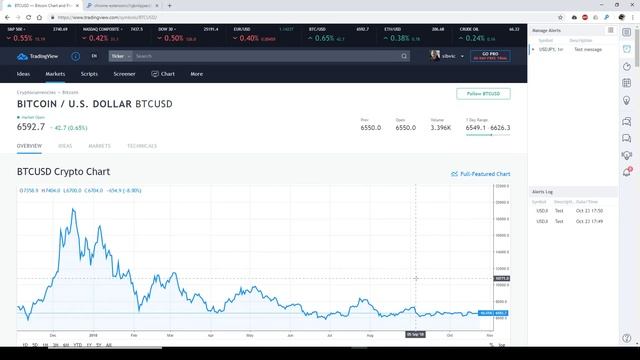
Task: Switch to the TECHNICALS tab
Action: [142, 146]
